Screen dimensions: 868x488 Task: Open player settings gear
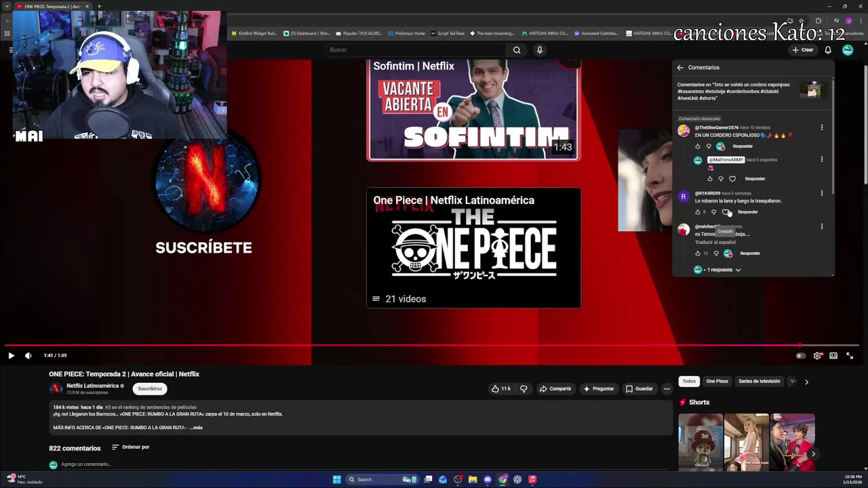pos(817,355)
